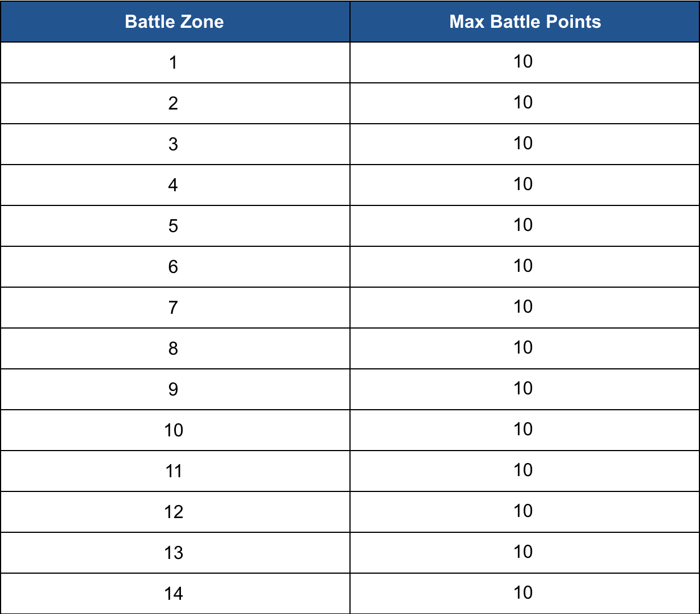Select the Battle Zone 1 cell
This screenshot has height=614, width=700.
(175, 62)
